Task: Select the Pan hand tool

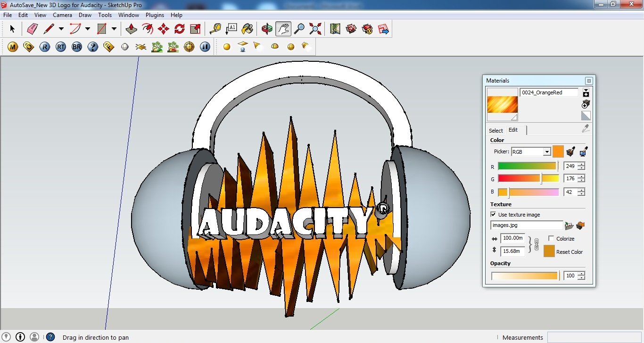Action: point(283,29)
